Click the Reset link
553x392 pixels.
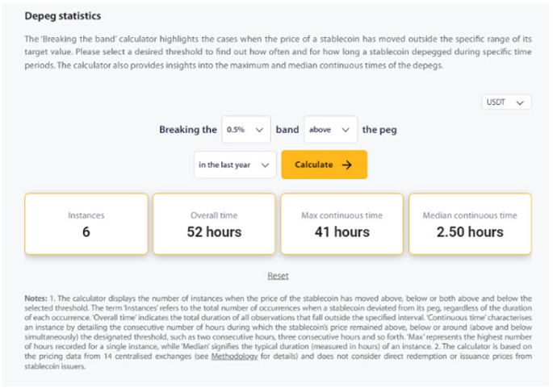tap(278, 276)
